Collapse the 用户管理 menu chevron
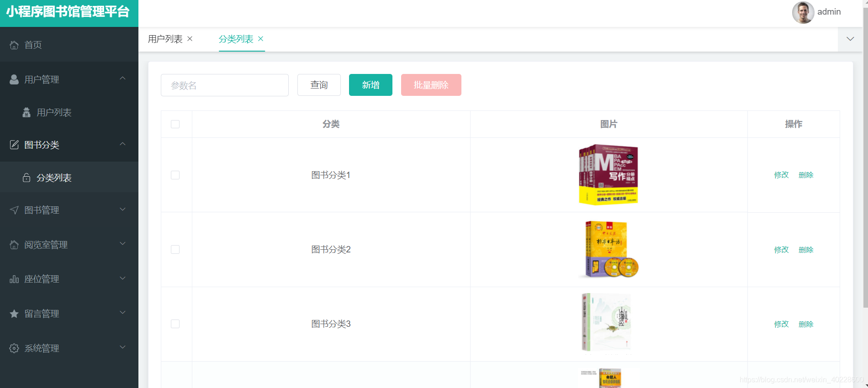The height and width of the screenshot is (388, 868). click(122, 79)
